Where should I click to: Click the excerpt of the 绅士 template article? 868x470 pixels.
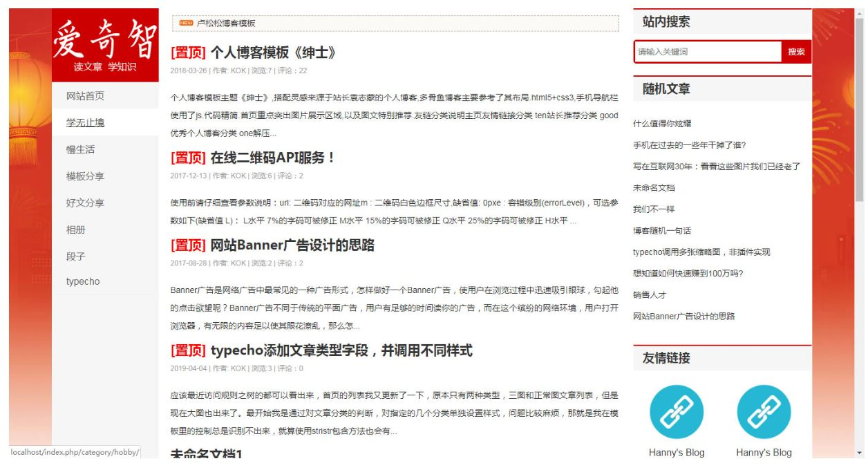[x=395, y=115]
